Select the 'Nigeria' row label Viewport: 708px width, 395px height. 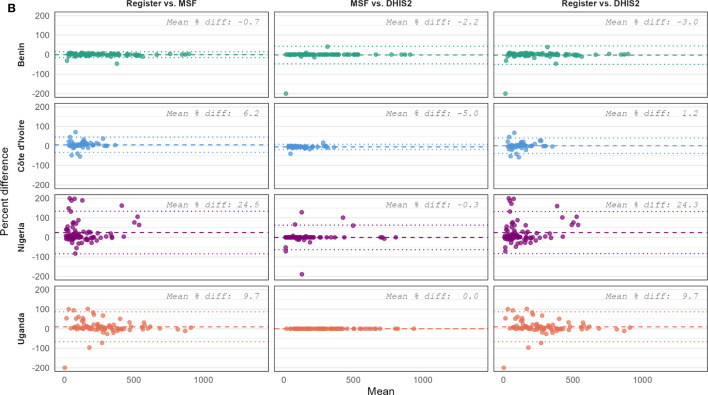21,237
